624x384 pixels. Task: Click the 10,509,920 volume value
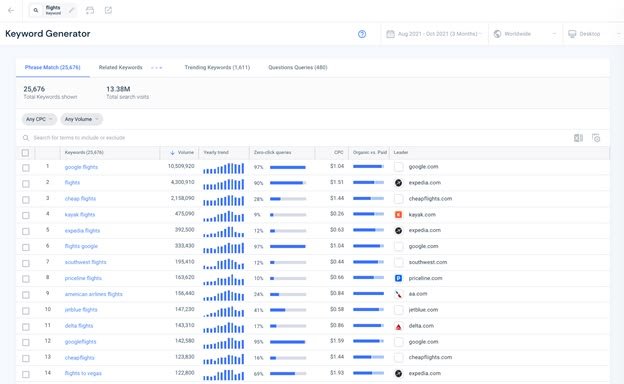[181, 166]
